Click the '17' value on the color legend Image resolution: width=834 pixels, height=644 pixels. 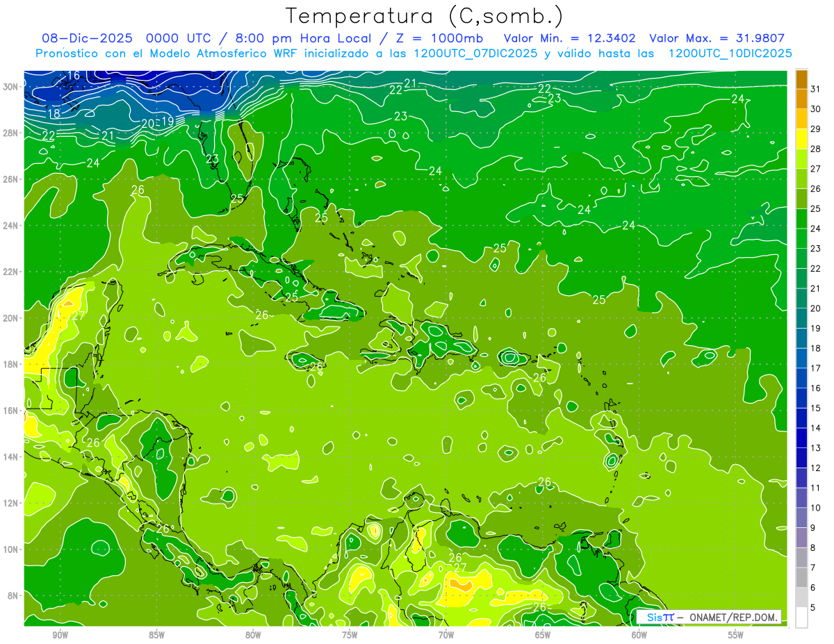coord(816,368)
